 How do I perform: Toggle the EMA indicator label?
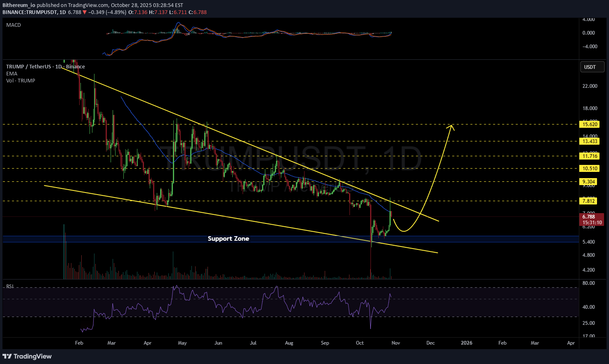click(x=12, y=74)
